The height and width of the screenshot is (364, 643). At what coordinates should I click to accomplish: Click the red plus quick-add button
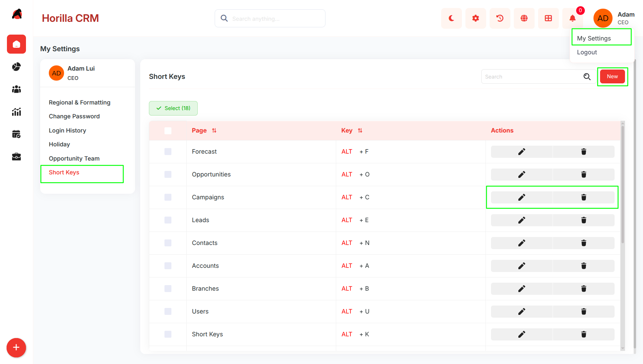click(x=16, y=348)
